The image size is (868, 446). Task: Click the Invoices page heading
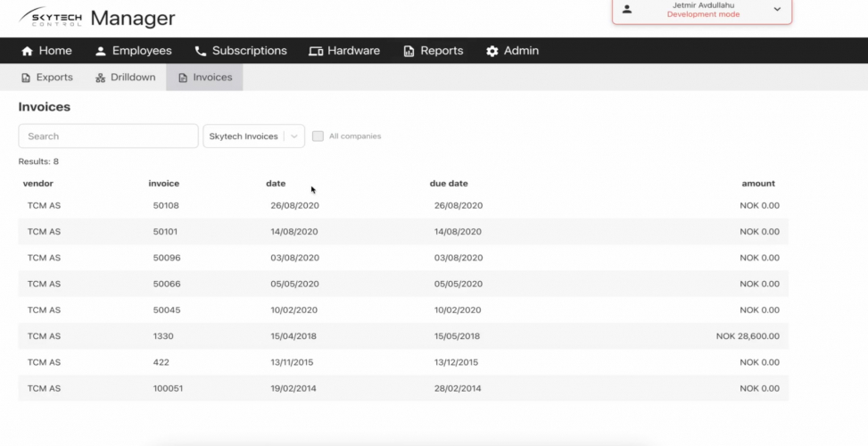point(45,107)
